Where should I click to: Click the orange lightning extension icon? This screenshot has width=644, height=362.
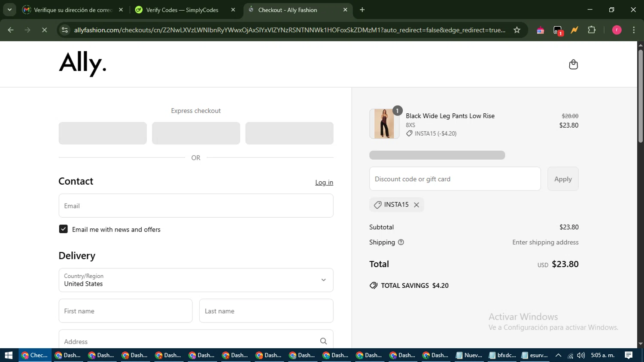click(574, 30)
